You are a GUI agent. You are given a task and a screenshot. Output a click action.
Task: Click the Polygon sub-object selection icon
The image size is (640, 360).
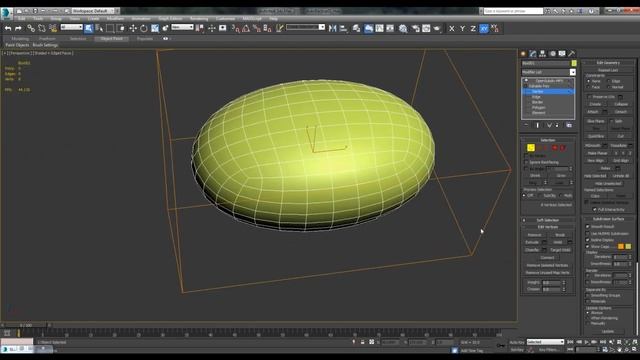pyautogui.click(x=555, y=148)
